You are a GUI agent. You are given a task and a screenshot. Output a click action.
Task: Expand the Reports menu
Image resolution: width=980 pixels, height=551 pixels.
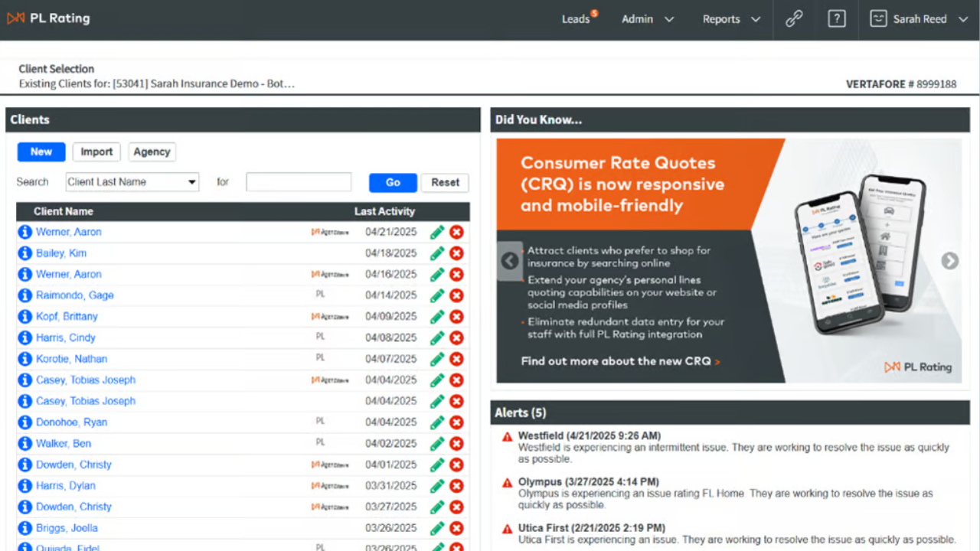click(732, 19)
